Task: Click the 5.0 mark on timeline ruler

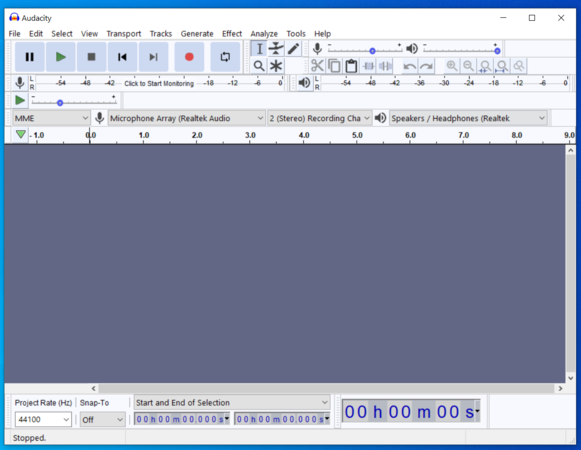Action: [x=357, y=135]
